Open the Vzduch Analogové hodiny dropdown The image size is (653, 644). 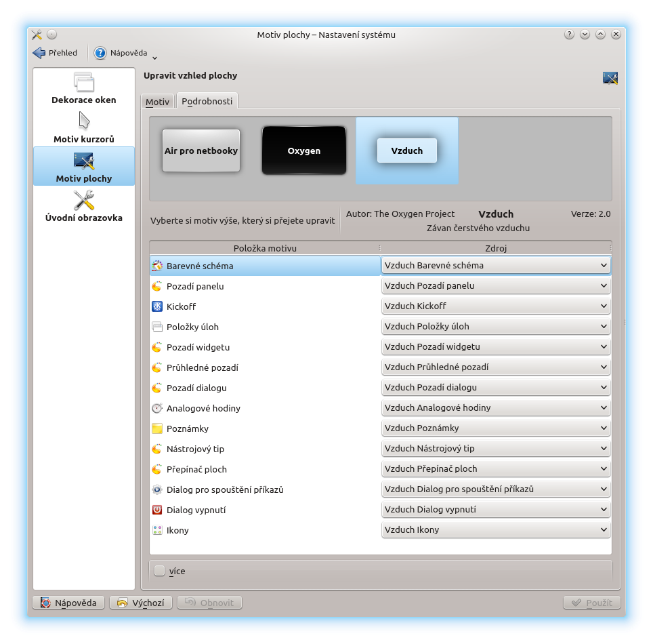click(496, 407)
